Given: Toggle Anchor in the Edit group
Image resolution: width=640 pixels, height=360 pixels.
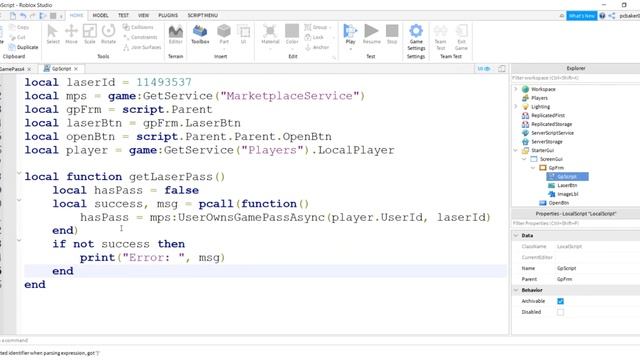Looking at the screenshot, I should pos(317,47).
